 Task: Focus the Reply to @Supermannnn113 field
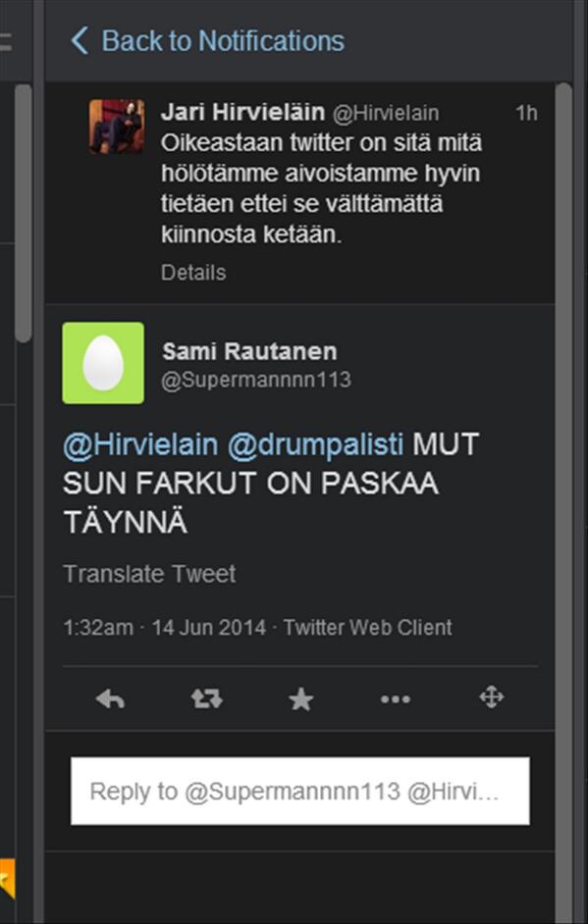300,791
